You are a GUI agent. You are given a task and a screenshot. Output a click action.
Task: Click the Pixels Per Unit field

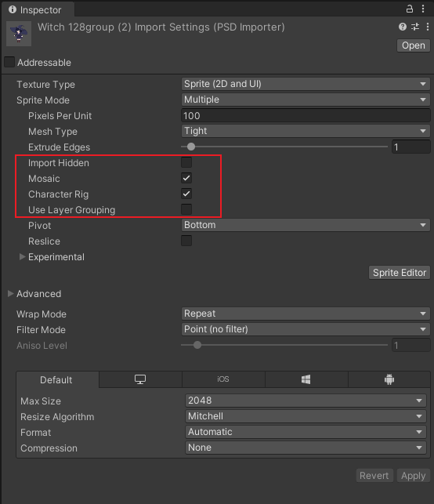[x=306, y=115]
